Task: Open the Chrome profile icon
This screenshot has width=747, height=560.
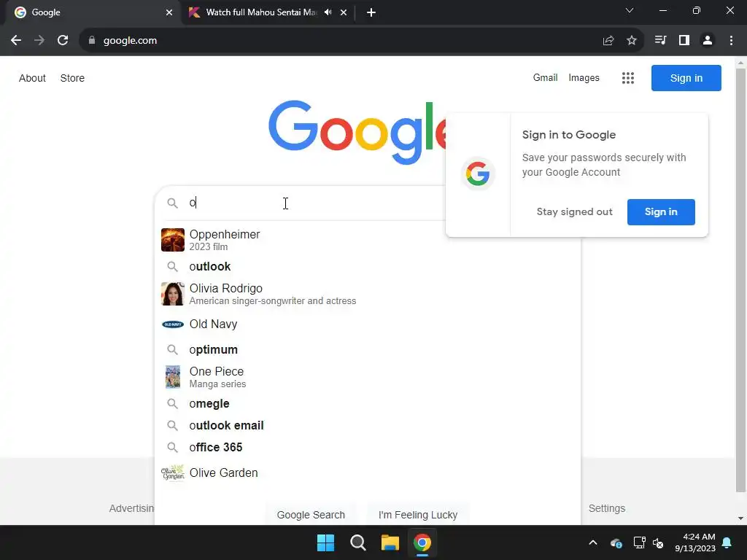Action: (x=708, y=41)
